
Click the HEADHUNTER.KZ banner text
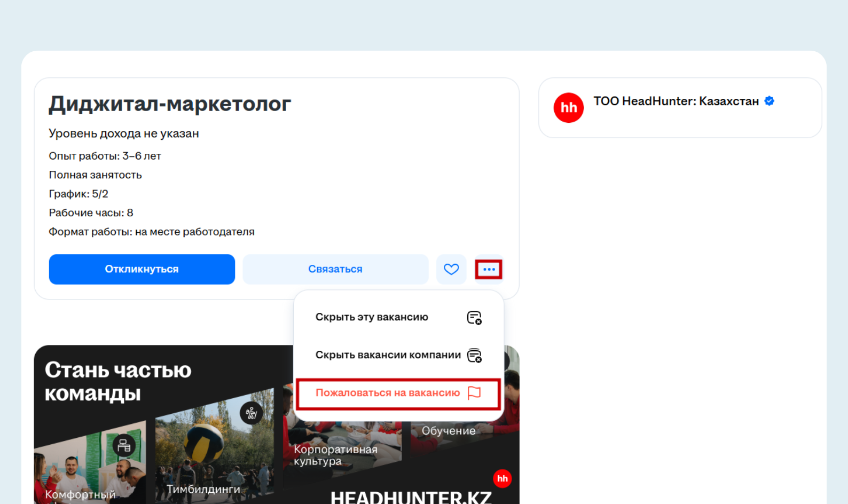pyautogui.click(x=411, y=497)
